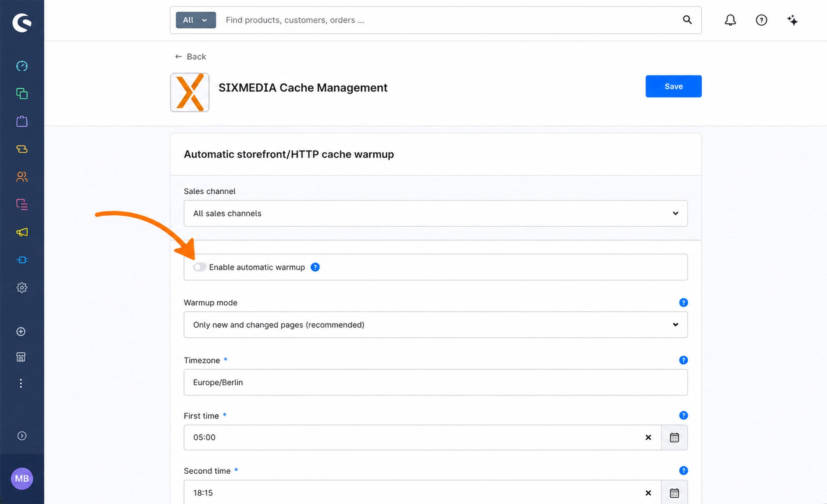The image size is (827, 504).
Task: Open the three-dot more menu in sidebar
Action: coord(21,383)
